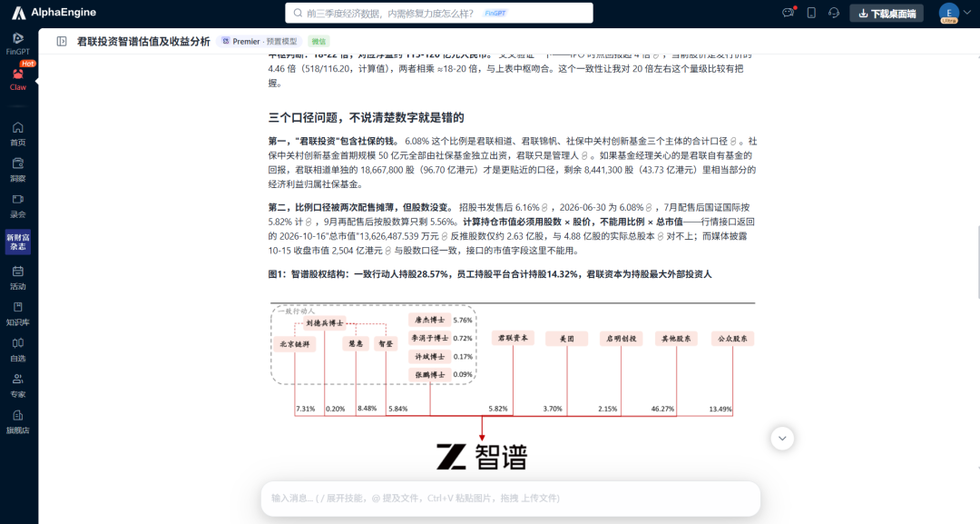
Task: Click the 唐杰博士 node in chart
Action: click(x=429, y=321)
